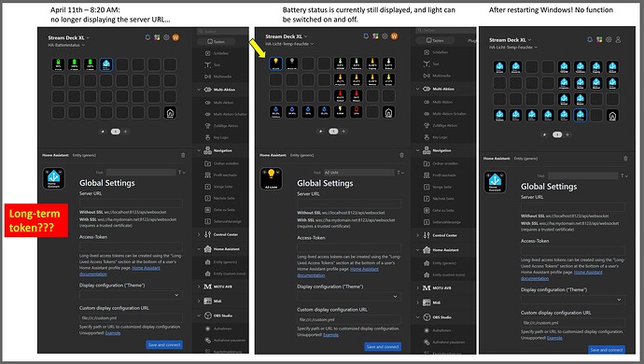This screenshot has width=644, height=364.
Task: Delete the action via trash icon, left screenshot
Action: point(183,155)
